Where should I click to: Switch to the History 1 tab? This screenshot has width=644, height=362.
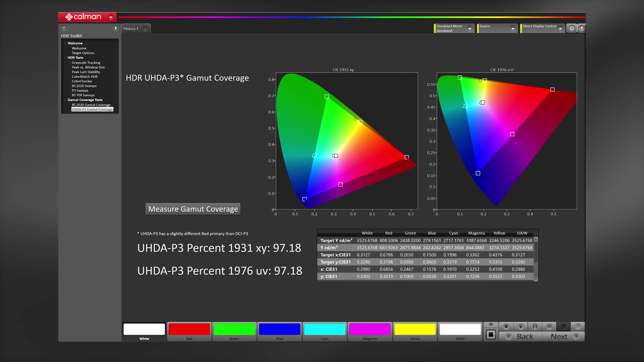131,29
